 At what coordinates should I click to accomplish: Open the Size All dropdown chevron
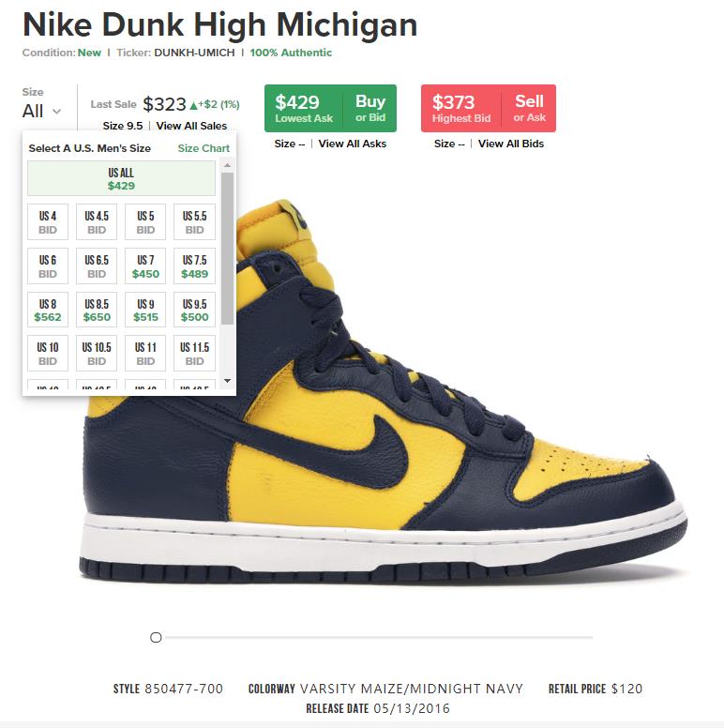click(x=56, y=112)
